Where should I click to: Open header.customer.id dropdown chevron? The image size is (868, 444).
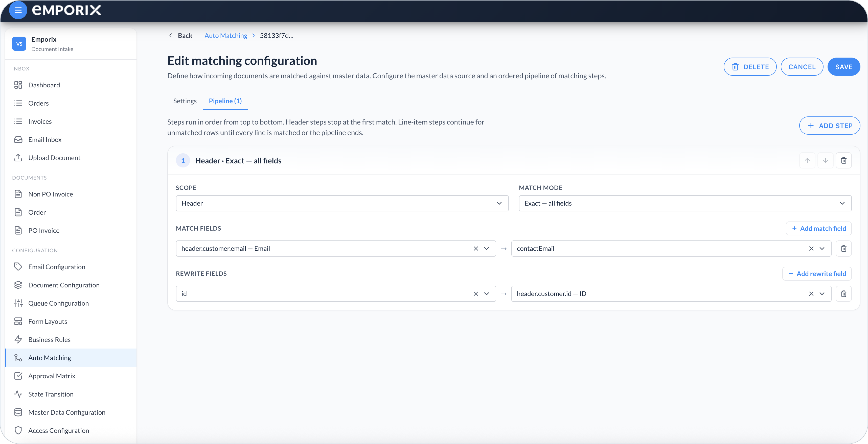coord(822,294)
